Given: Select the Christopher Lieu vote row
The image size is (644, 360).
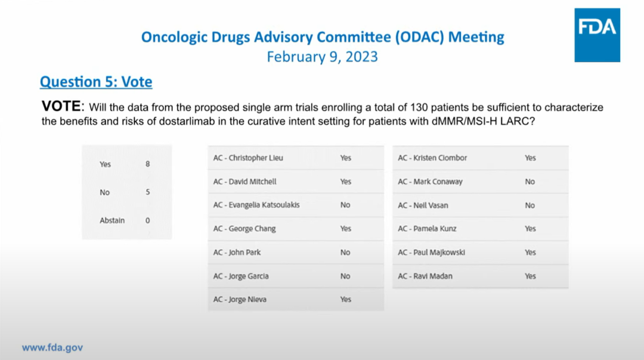Looking at the screenshot, I should (x=295, y=158).
